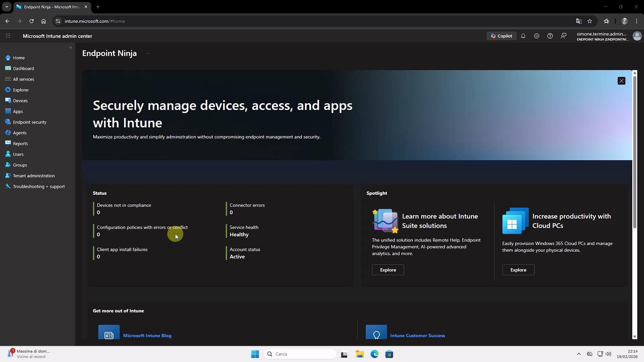644x362 pixels.
Task: Dismiss the Intune welcome banner
Action: [x=621, y=81]
